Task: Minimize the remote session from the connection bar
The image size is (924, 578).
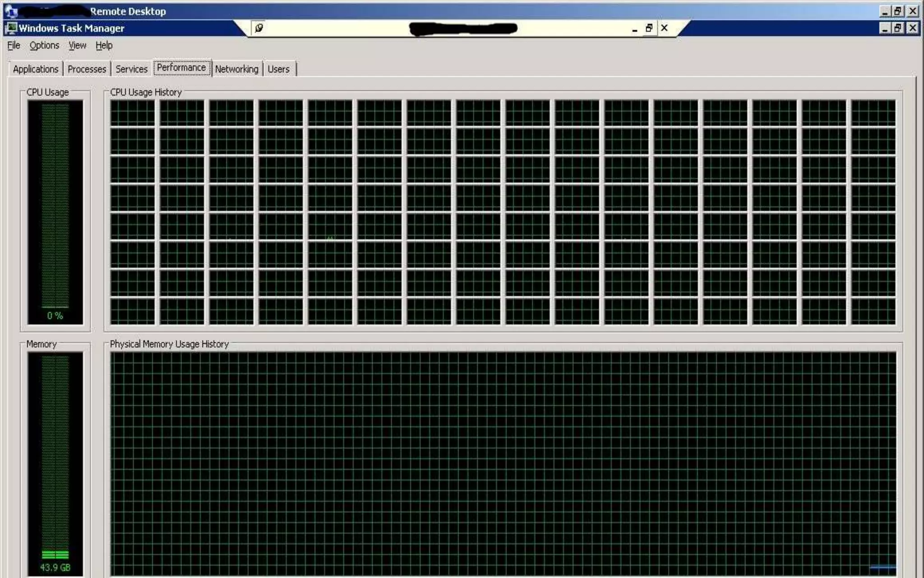Action: click(x=634, y=28)
